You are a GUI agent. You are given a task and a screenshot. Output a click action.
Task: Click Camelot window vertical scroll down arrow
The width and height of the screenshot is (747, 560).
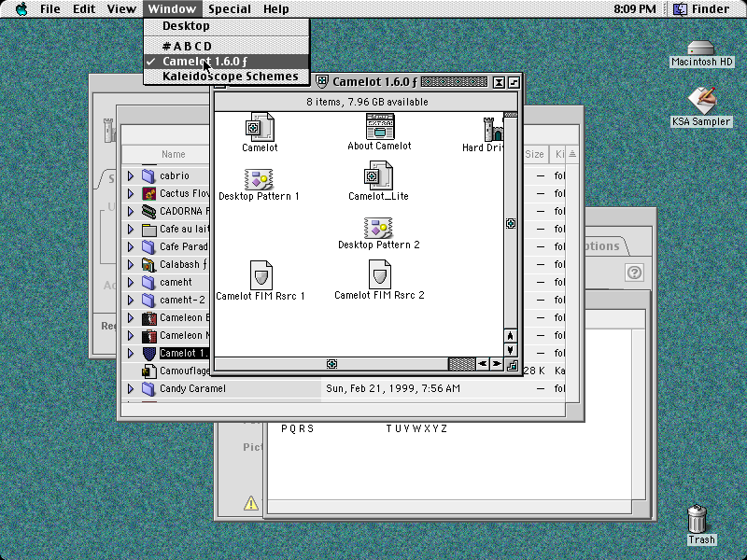[x=510, y=350]
